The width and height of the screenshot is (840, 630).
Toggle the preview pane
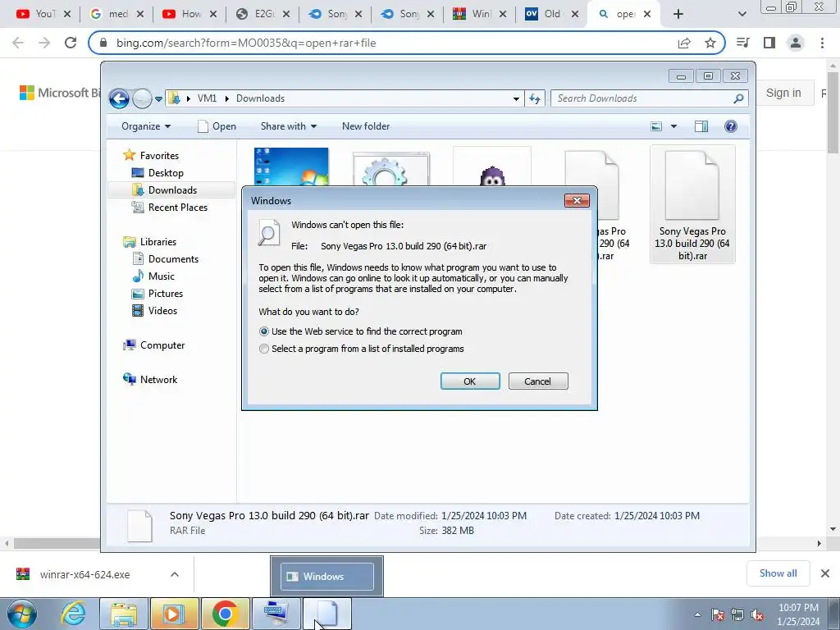pyautogui.click(x=701, y=126)
